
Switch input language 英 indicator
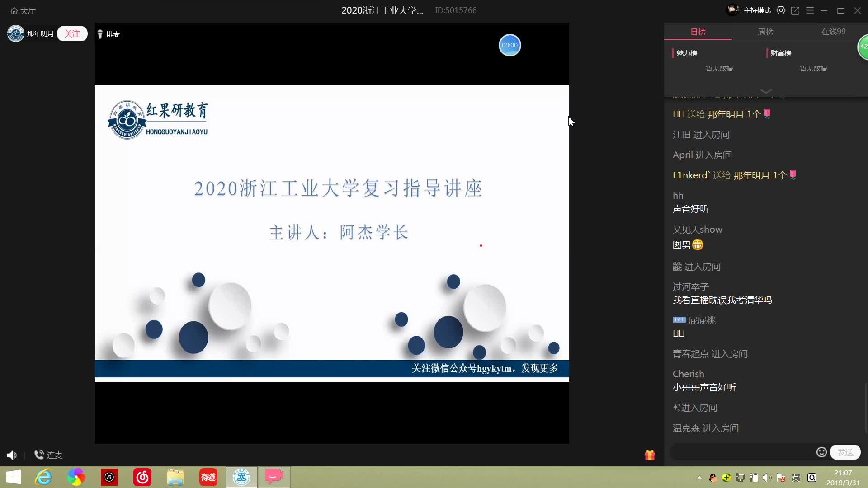796,478
